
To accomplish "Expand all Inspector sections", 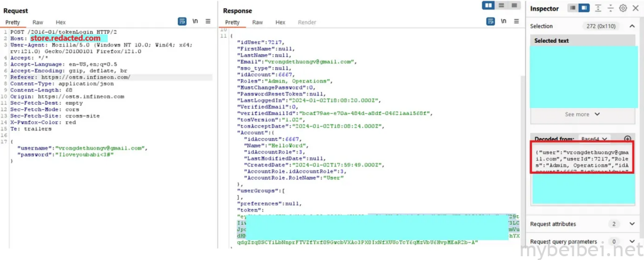I will click(x=597, y=8).
